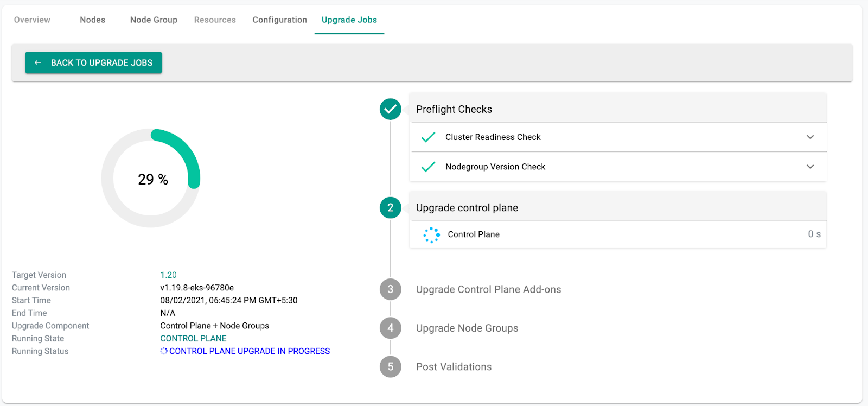Click the CONTROL PLANE running state link
This screenshot has width=868, height=406.
(193, 339)
